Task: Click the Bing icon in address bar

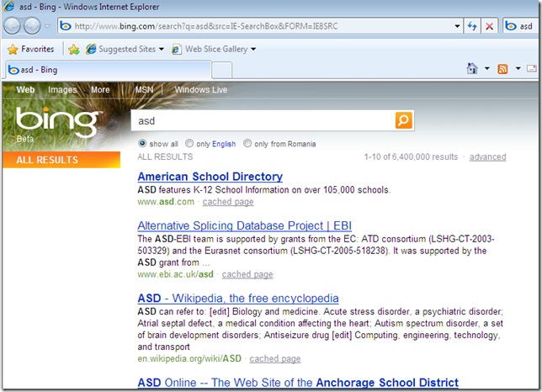Action: [x=66, y=26]
